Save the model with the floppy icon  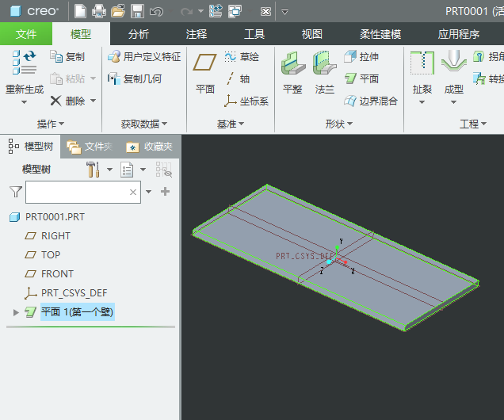pos(137,12)
